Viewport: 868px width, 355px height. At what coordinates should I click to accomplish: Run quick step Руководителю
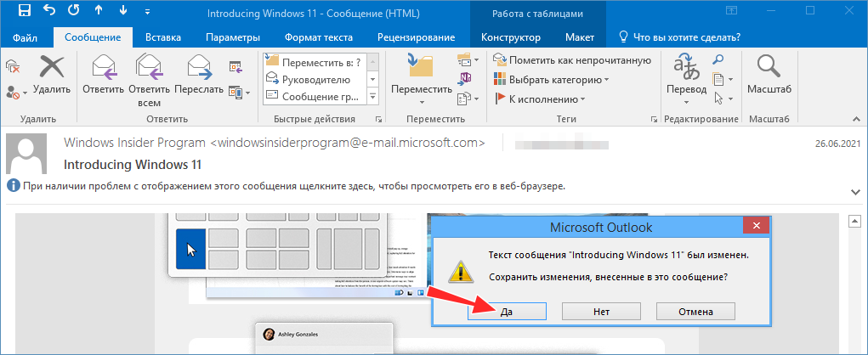tap(314, 79)
